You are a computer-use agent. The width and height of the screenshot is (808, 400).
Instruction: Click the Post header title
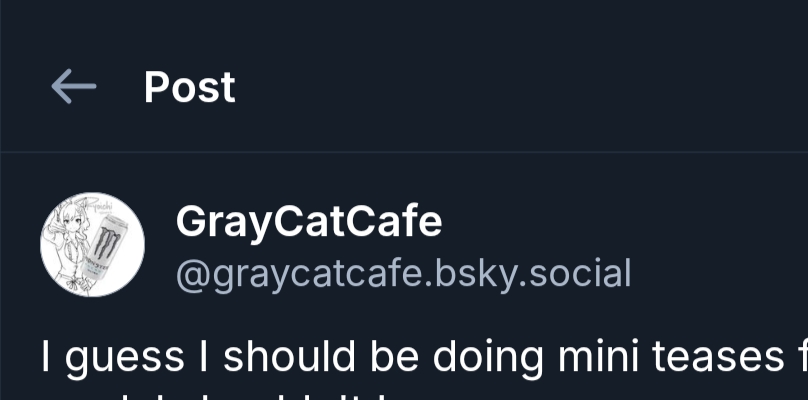pyautogui.click(x=189, y=88)
